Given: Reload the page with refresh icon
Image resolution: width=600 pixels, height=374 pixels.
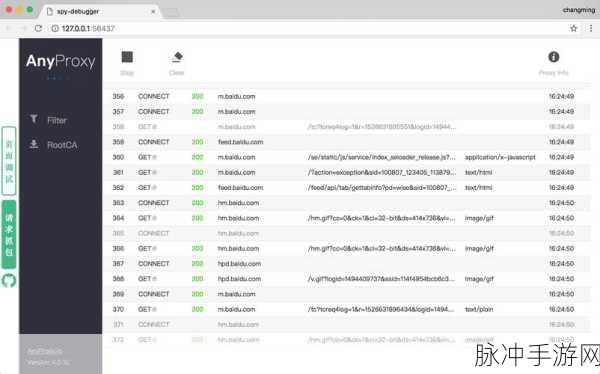Looking at the screenshot, I should [x=38, y=28].
